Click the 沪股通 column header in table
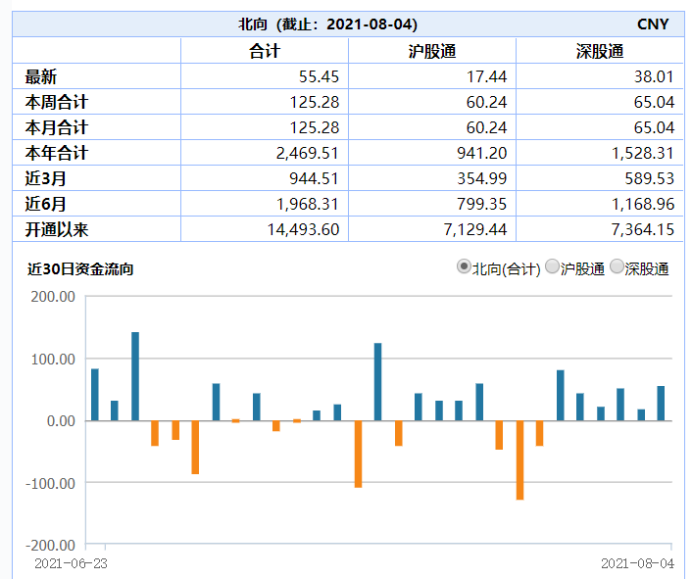The image size is (693, 580). point(432,51)
